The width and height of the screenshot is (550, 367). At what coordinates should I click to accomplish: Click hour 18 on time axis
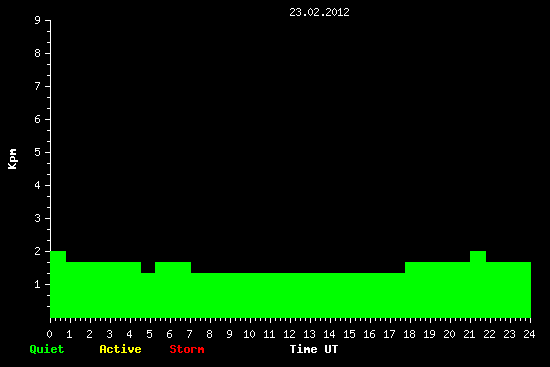click(409, 334)
